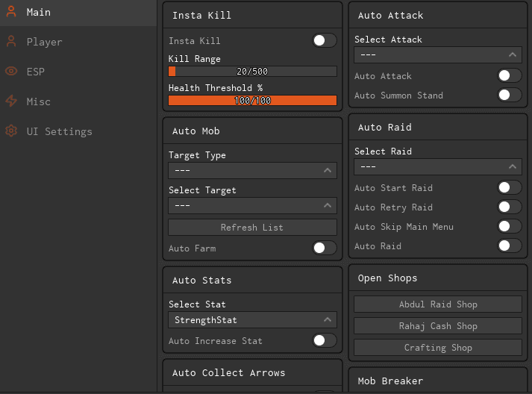Switch to the ESP tab label
Image resolution: width=532 pixels, height=394 pixels.
pos(36,72)
